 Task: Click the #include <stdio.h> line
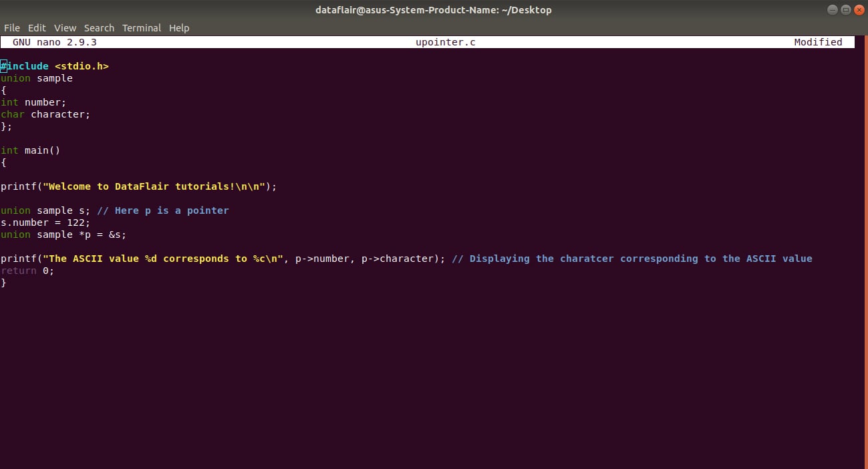click(x=55, y=66)
